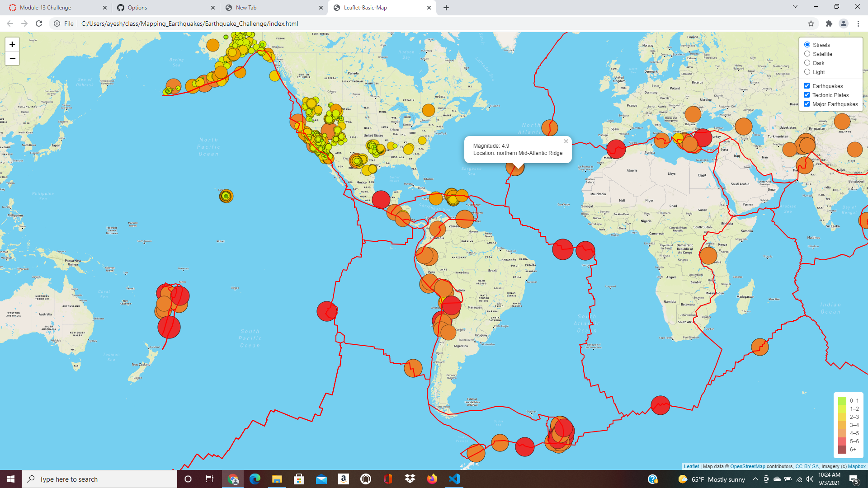Launch Visual Studio Code from the taskbar
Image resolution: width=868 pixels, height=488 pixels.
(x=454, y=479)
